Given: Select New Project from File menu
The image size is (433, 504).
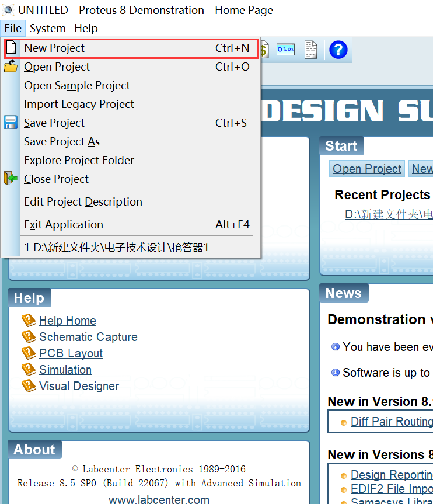Looking at the screenshot, I should (131, 48).
